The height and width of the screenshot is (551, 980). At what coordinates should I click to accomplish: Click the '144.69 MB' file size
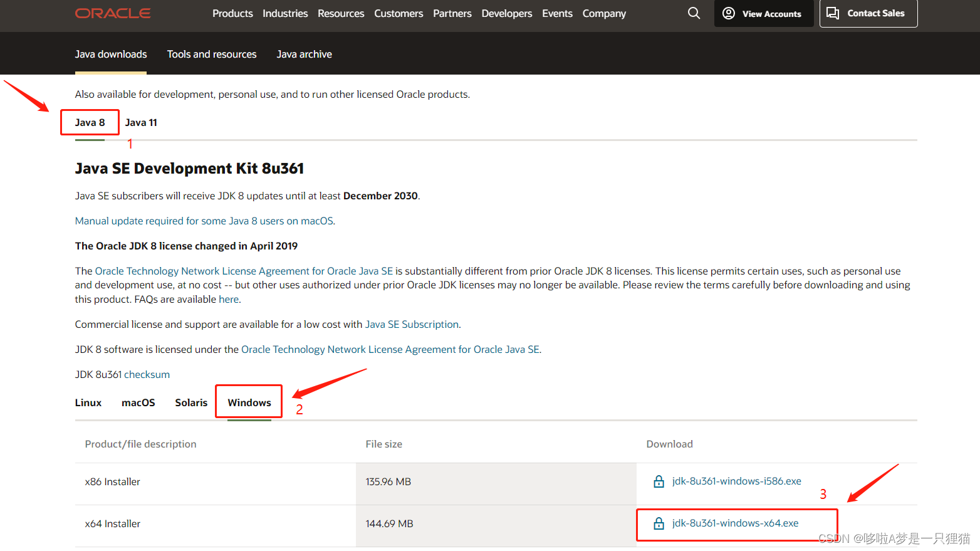(x=390, y=523)
